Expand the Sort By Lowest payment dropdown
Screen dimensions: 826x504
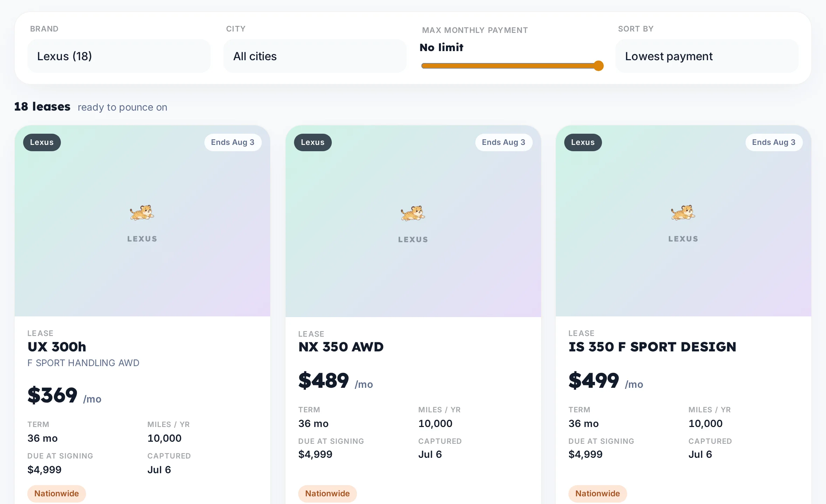pos(707,56)
